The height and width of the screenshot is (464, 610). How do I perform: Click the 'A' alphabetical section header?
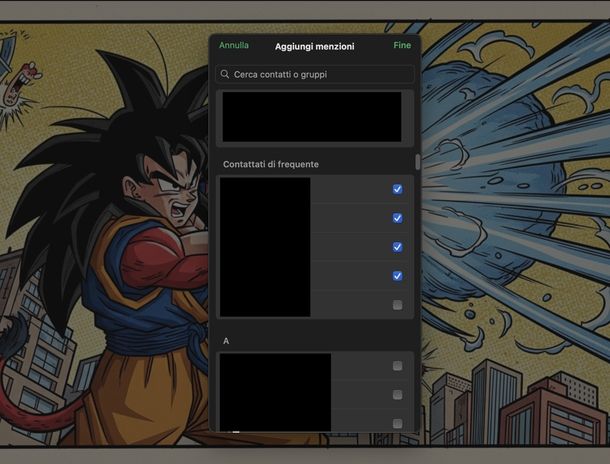click(226, 341)
